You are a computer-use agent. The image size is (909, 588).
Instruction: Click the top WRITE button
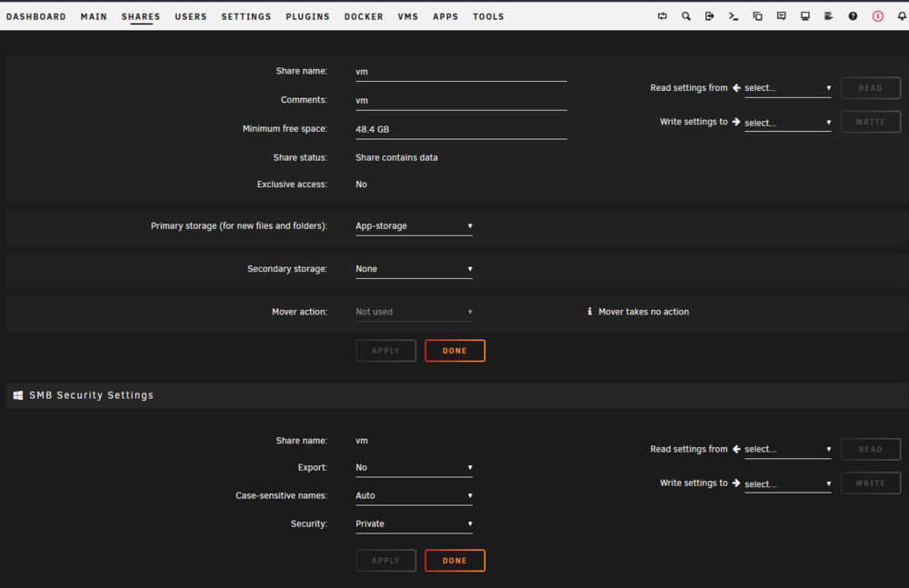870,122
